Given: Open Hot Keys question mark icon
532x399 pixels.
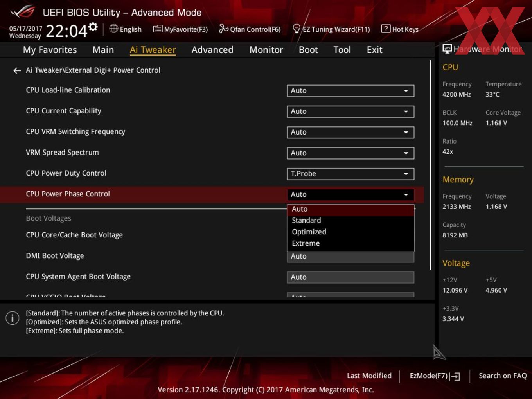Looking at the screenshot, I should [x=386, y=29].
